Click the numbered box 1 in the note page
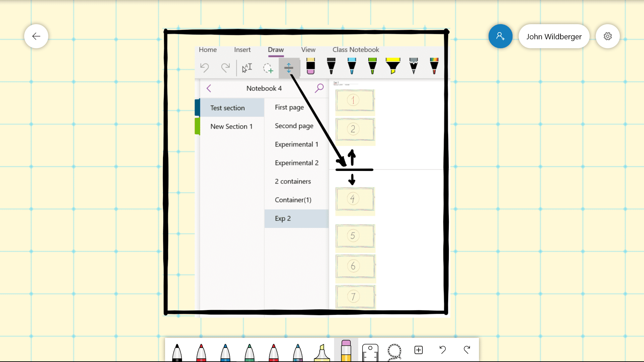 (x=355, y=100)
